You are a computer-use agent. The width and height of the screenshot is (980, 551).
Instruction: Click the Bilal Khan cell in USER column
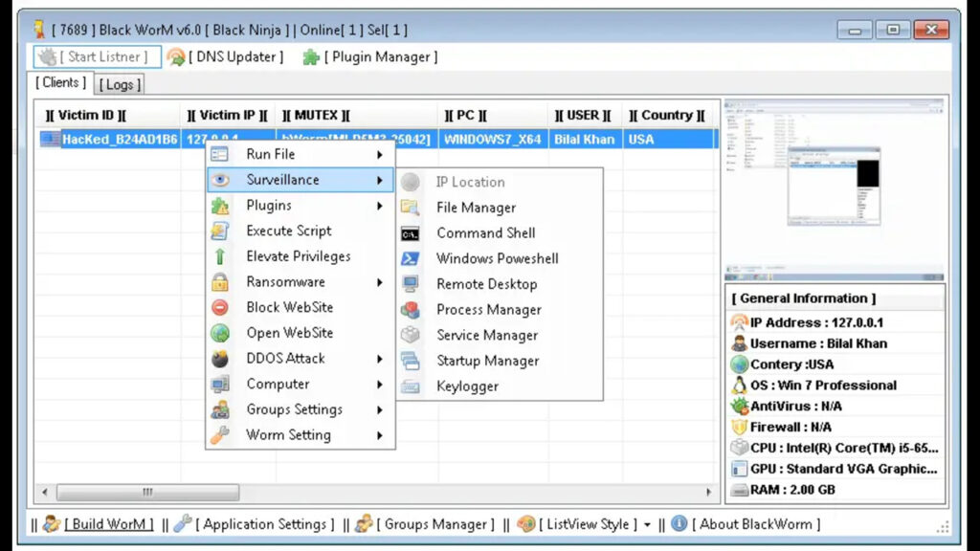[x=585, y=140]
